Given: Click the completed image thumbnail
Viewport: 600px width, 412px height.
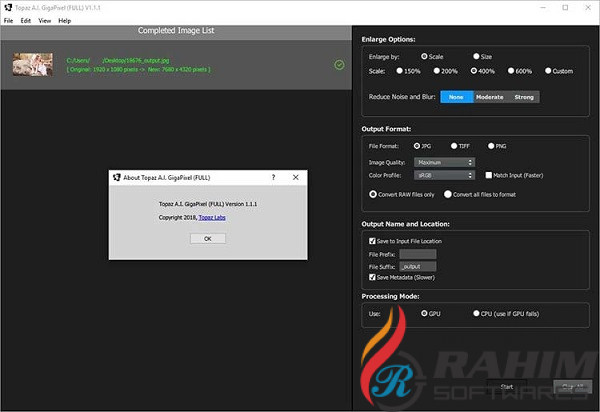Looking at the screenshot, I should [x=33, y=64].
